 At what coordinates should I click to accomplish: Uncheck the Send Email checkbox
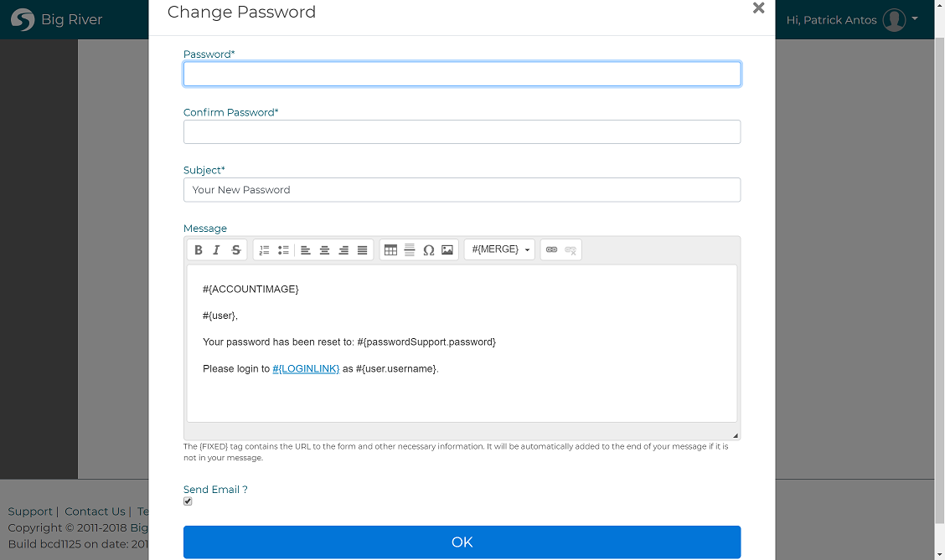[x=188, y=501]
